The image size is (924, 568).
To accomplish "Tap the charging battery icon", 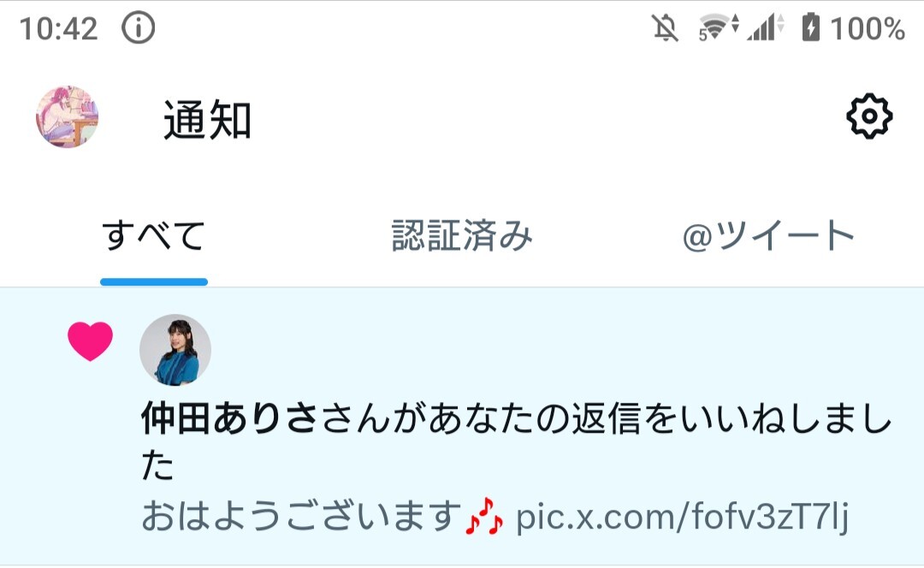I will pyautogui.click(x=811, y=27).
